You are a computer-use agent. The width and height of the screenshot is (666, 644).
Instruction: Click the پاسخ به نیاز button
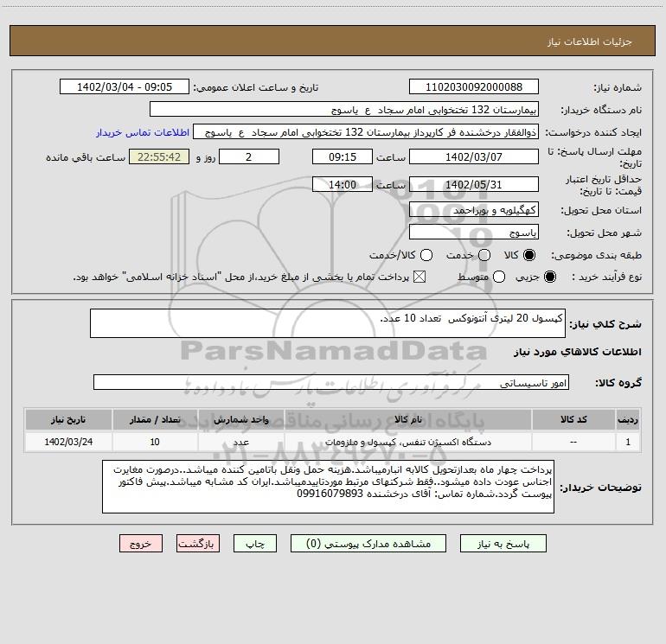tap(503, 544)
